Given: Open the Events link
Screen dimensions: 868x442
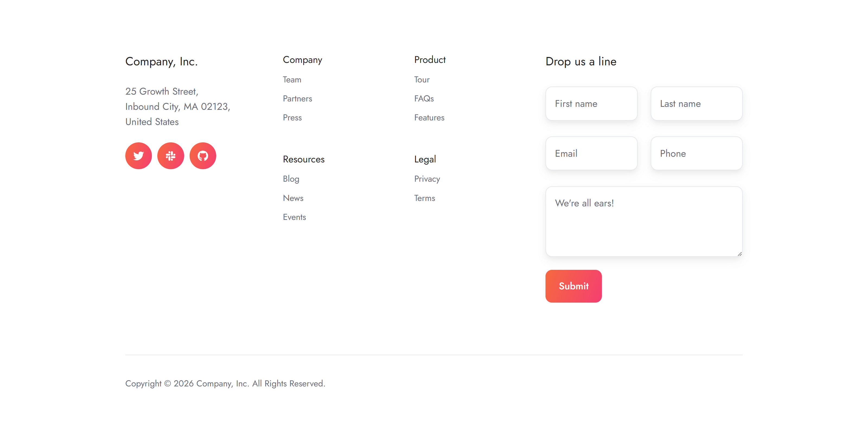Looking at the screenshot, I should (x=294, y=217).
